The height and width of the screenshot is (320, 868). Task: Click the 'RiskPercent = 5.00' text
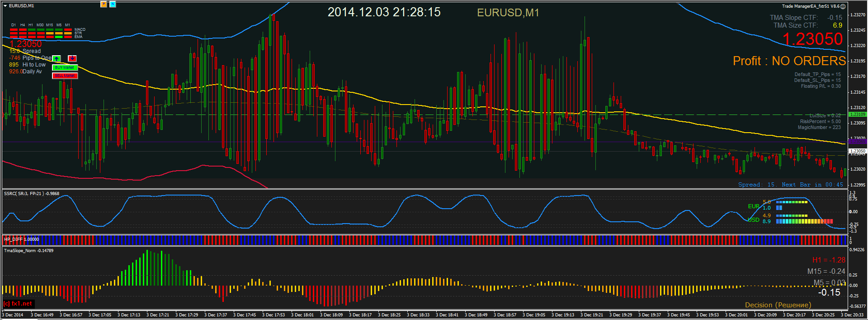820,121
